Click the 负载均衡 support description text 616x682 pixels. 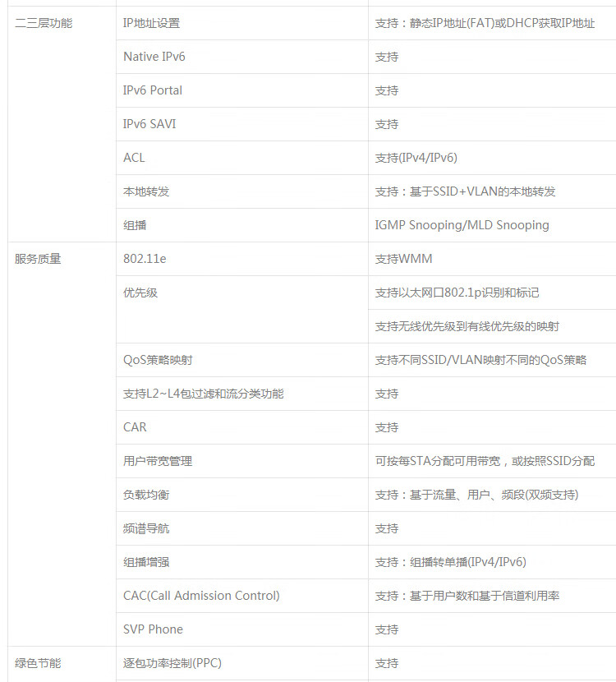(476, 495)
